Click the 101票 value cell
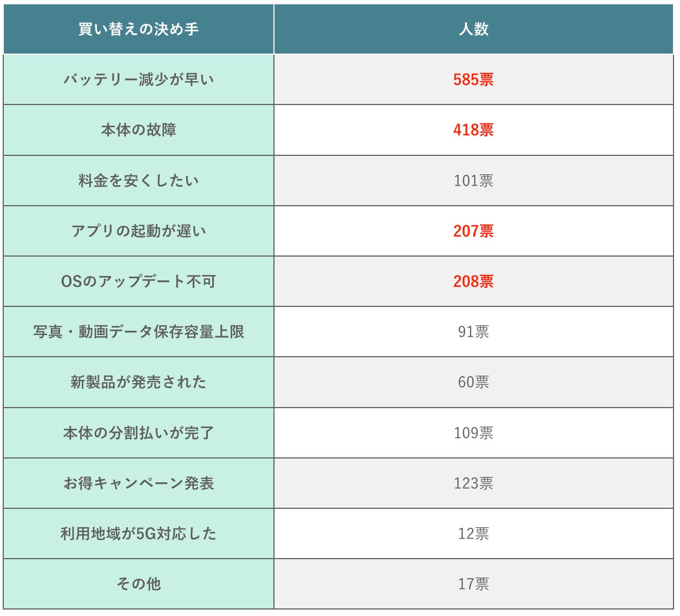This screenshot has height=616, width=680. [x=473, y=180]
